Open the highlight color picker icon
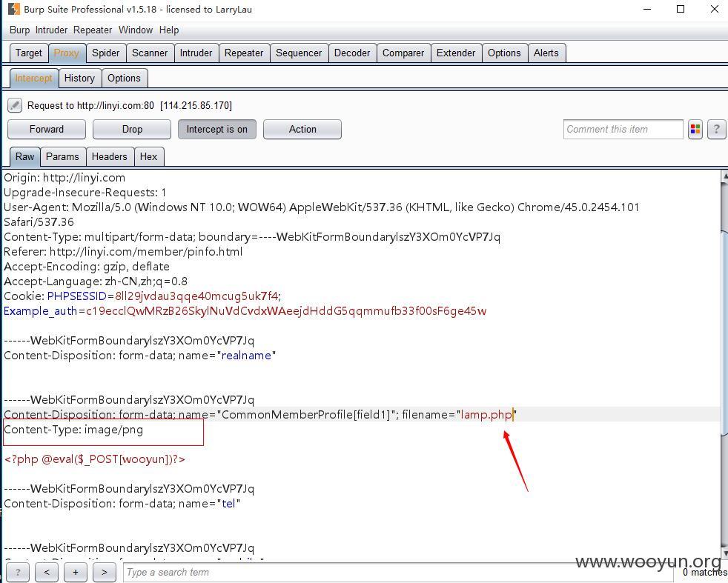 point(695,130)
